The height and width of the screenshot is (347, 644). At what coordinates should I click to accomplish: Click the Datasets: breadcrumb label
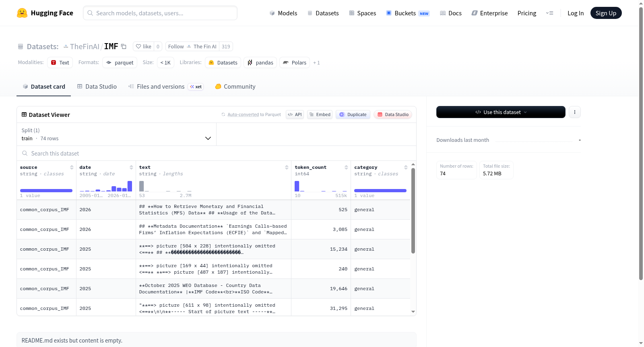(x=42, y=46)
